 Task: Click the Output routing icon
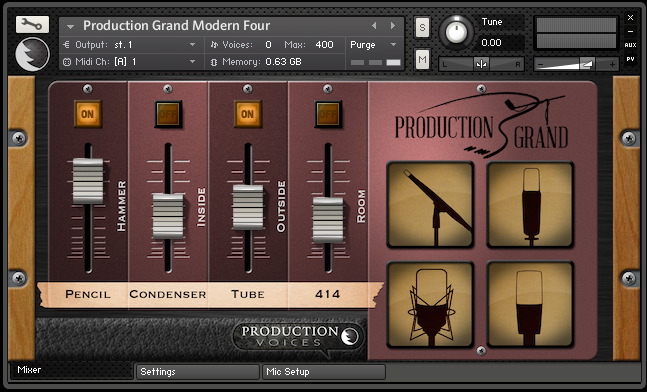point(66,45)
